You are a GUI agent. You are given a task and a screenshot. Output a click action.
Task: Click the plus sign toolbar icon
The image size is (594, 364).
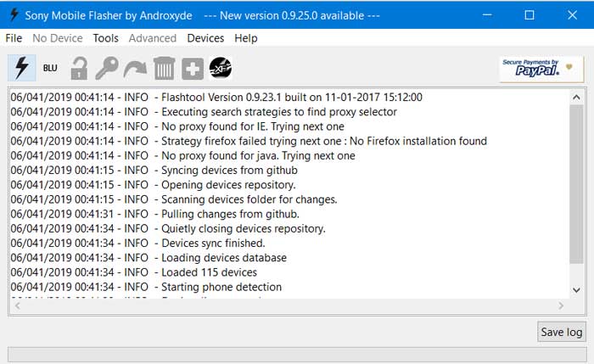pyautogui.click(x=193, y=69)
